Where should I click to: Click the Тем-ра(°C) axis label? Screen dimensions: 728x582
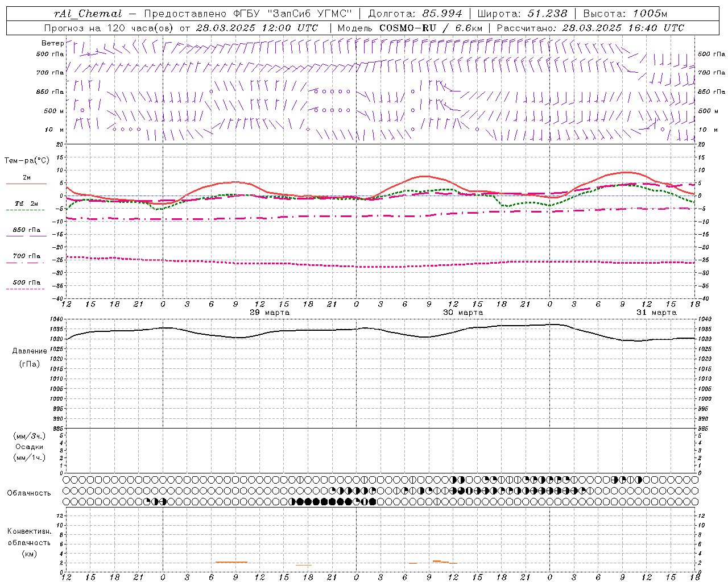[x=27, y=161]
